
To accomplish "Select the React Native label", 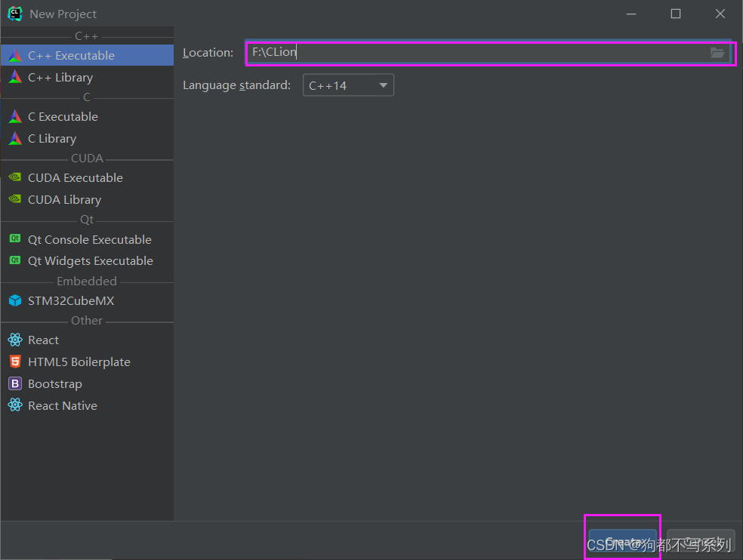I will (63, 405).
